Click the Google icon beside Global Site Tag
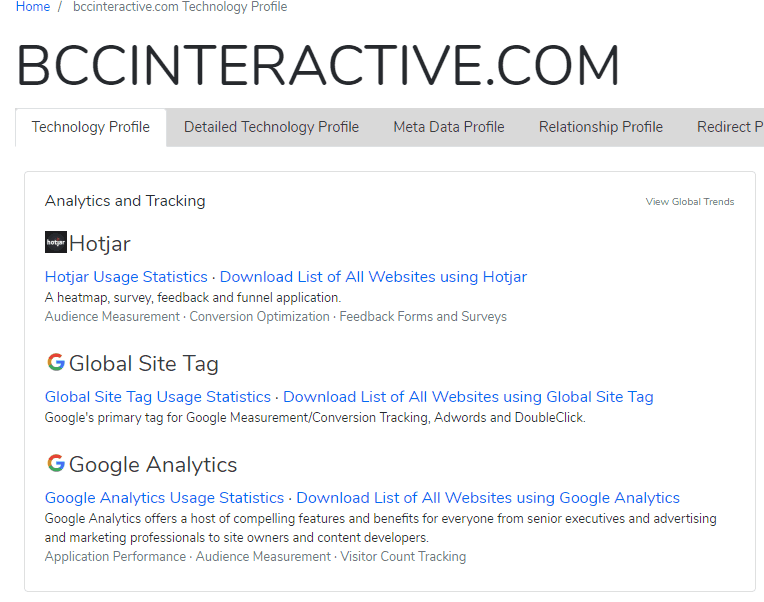The height and width of the screenshot is (602, 764). (x=56, y=362)
